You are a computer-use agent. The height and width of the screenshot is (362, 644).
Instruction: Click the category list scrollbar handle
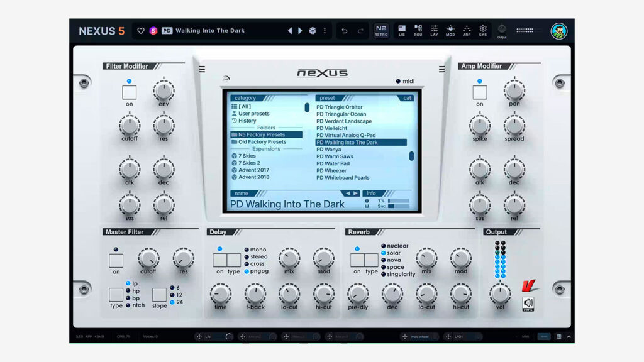(x=307, y=107)
